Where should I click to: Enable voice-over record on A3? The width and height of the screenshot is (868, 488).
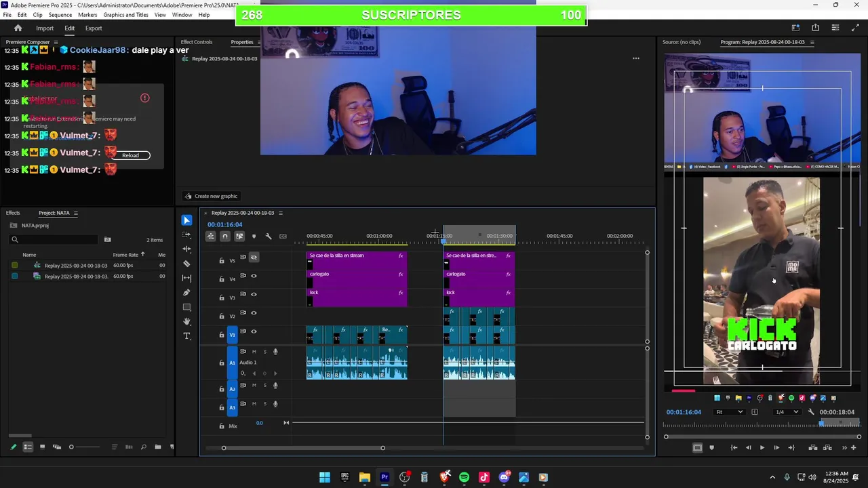click(x=275, y=404)
